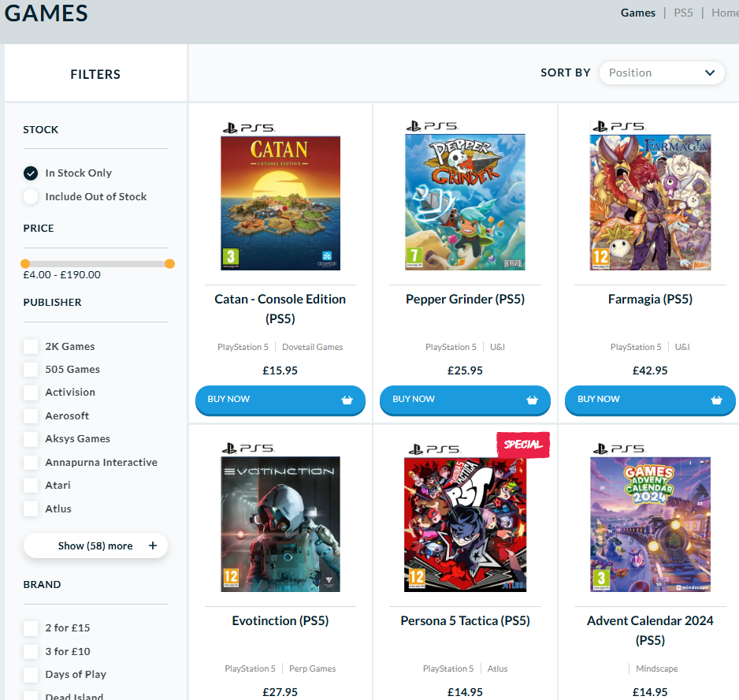Screen dimensions: 739x700
Task: Click the maximum price slider handle
Action: 169,263
